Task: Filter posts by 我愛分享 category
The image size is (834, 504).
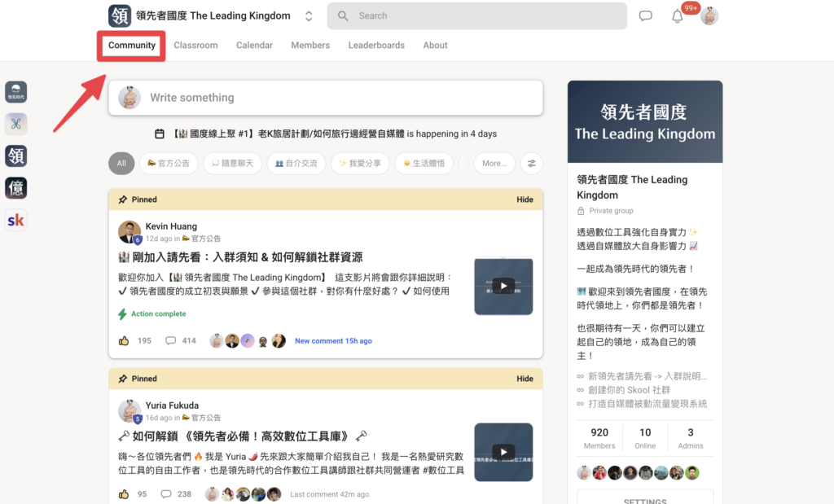Action: (x=360, y=163)
